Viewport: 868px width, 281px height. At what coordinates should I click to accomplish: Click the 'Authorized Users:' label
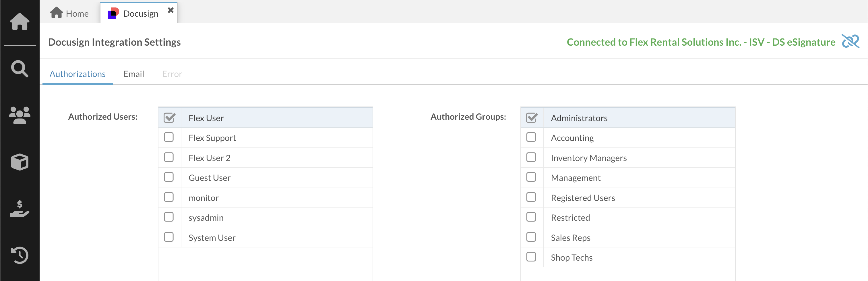[x=103, y=117]
